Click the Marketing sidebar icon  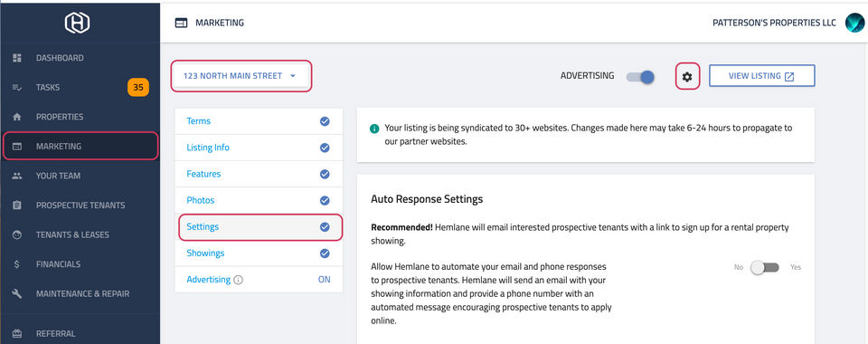coord(16,147)
